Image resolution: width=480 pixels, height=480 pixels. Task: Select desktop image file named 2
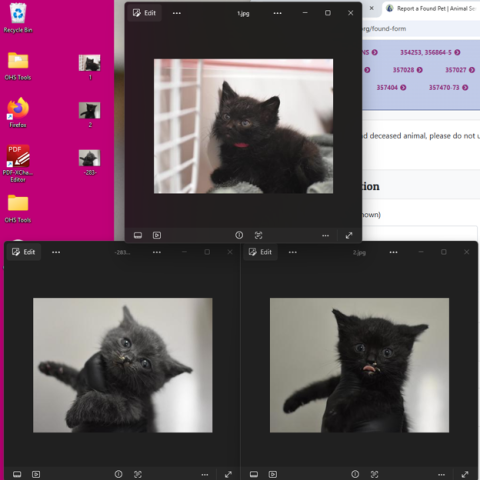pyautogui.click(x=90, y=115)
